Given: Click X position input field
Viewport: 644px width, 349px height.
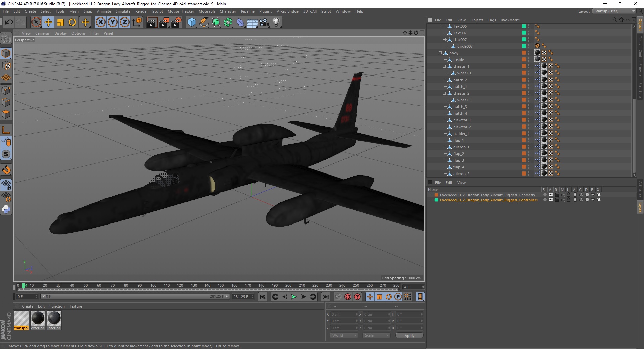Looking at the screenshot, I should tap(344, 314).
